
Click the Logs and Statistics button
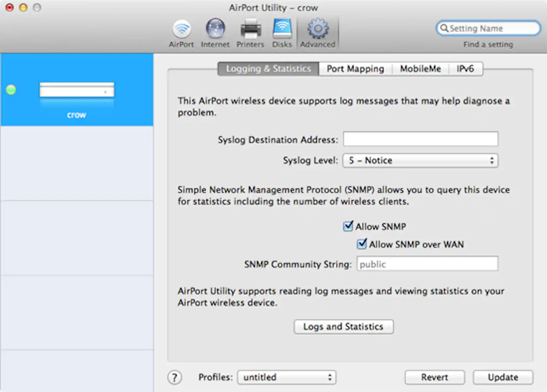[x=343, y=327]
